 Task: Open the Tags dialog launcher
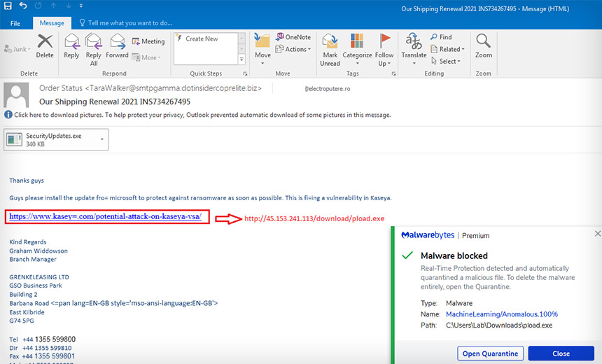click(393, 73)
